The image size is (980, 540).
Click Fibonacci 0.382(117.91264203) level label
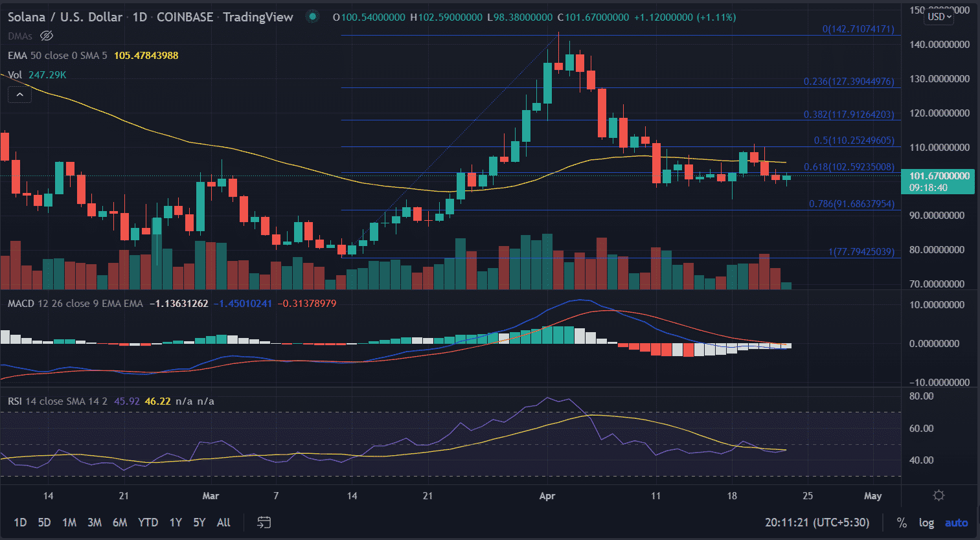849,115
